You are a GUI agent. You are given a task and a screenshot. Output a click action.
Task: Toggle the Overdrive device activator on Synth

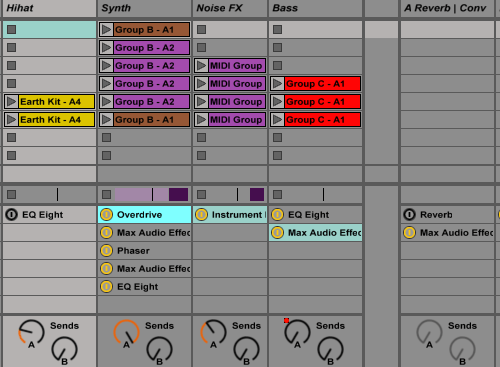(107, 215)
